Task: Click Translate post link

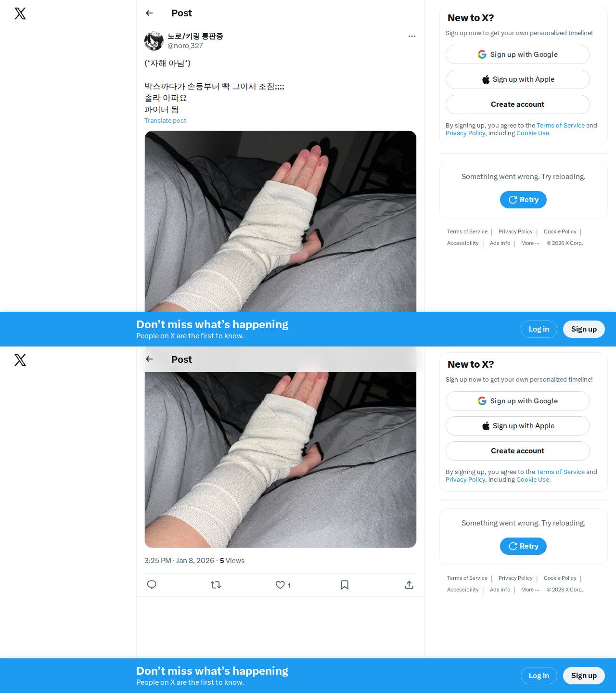Action: [x=165, y=121]
